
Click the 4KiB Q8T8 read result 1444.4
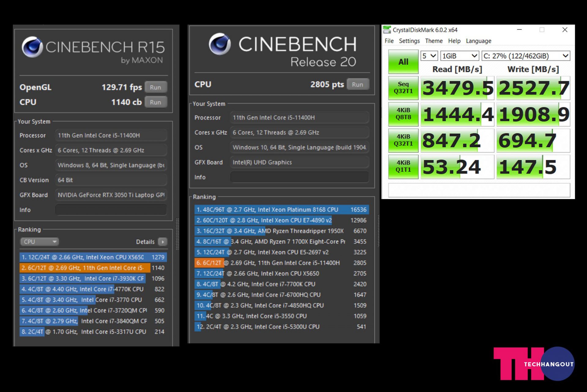457,114
